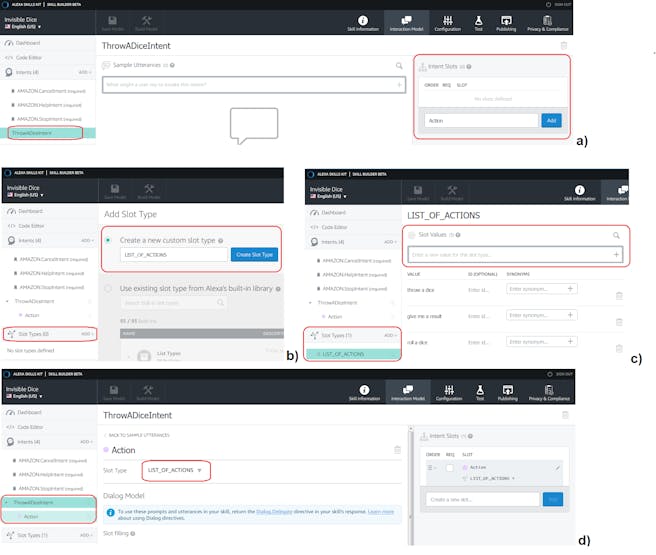Open Publishing in panel a toolbar
The height and width of the screenshot is (555, 656).
pyautogui.click(x=506, y=23)
